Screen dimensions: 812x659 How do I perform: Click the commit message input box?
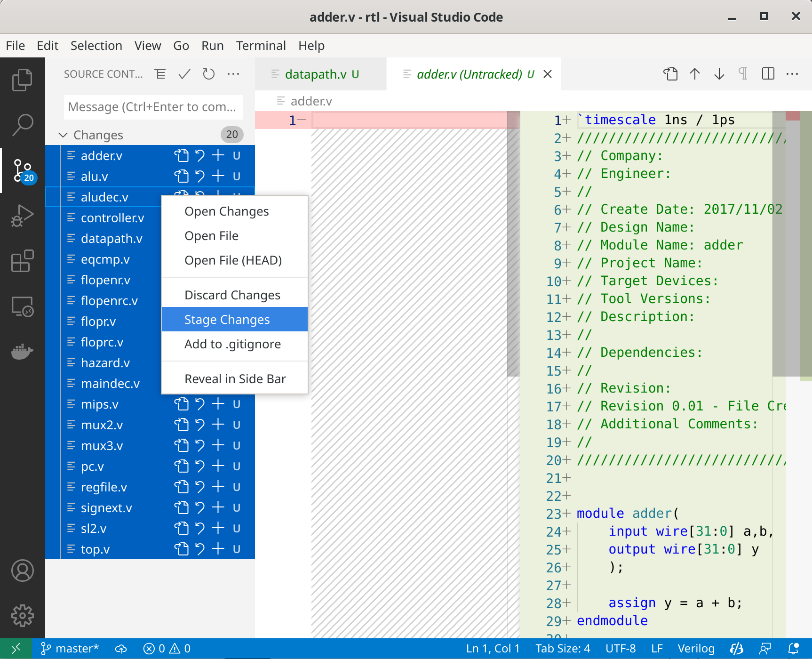(x=152, y=107)
